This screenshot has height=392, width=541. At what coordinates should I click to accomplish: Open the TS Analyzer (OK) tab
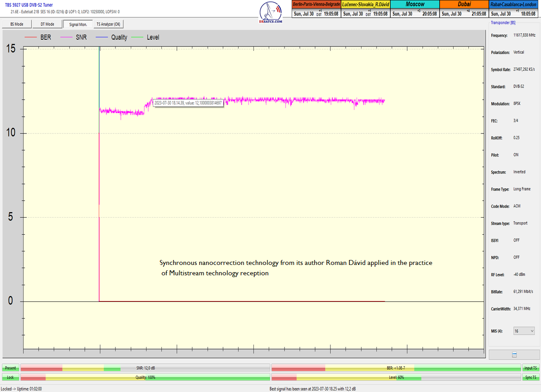click(x=108, y=24)
